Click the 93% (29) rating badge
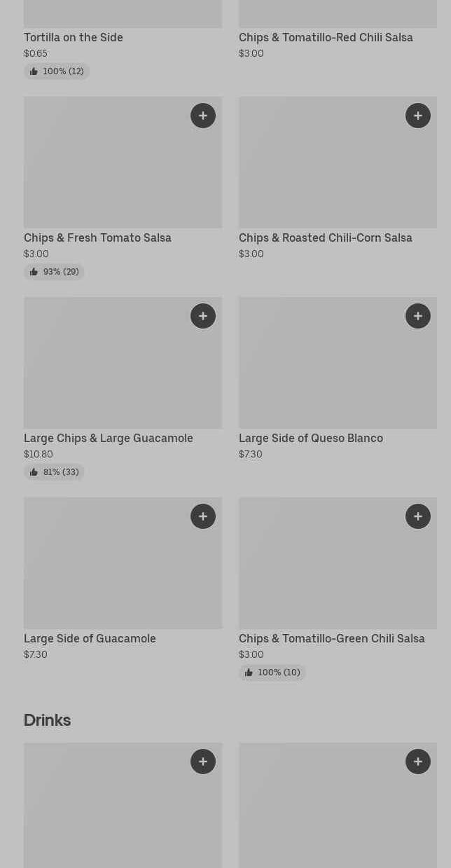 click(55, 272)
